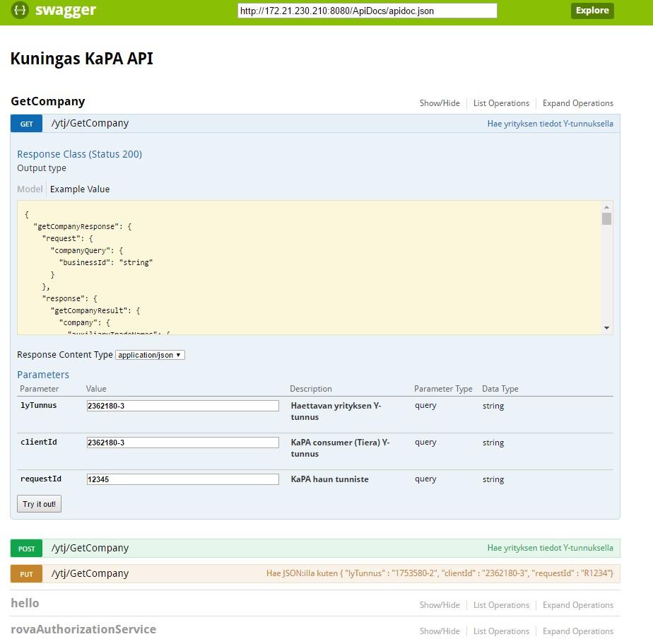Focus the apidoc.json URL field
The height and width of the screenshot is (644, 653).
point(367,11)
